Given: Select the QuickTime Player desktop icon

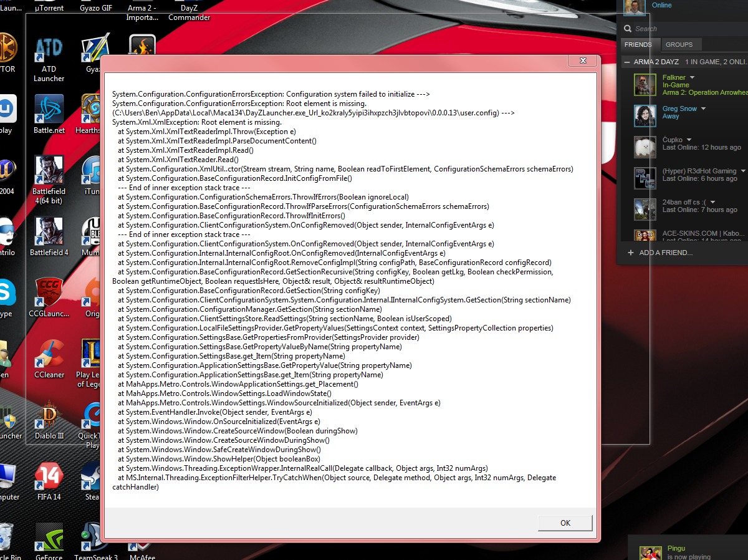Looking at the screenshot, I should (x=90, y=425).
